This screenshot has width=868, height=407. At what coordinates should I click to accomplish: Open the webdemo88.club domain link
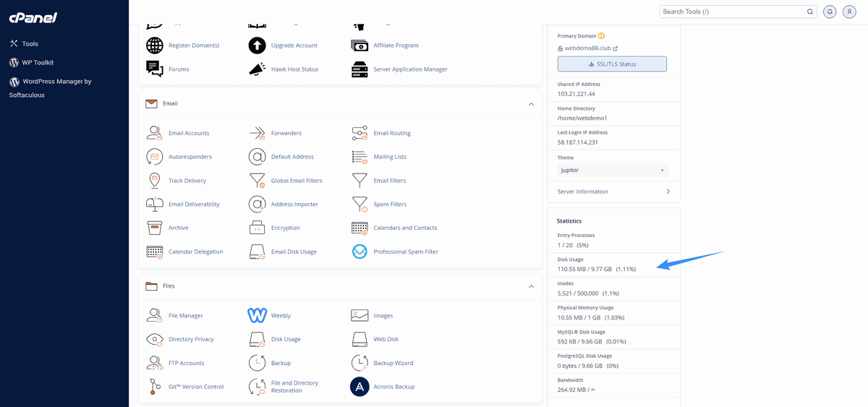(587, 48)
